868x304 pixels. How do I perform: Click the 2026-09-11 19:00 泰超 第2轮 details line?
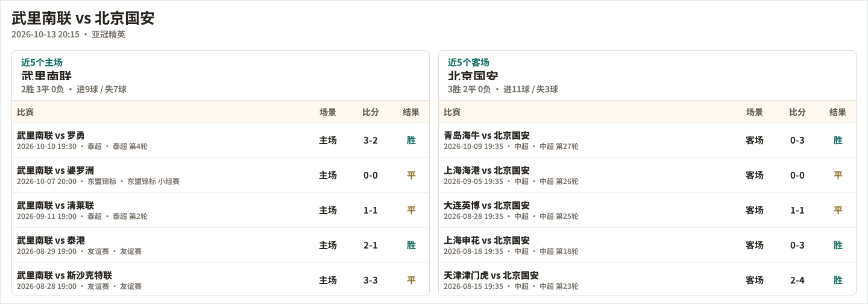[x=82, y=216]
